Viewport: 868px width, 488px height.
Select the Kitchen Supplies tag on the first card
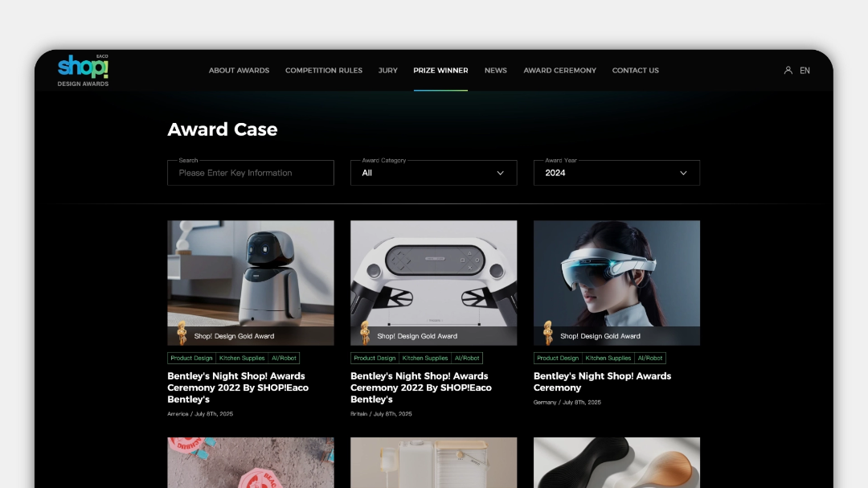point(242,359)
